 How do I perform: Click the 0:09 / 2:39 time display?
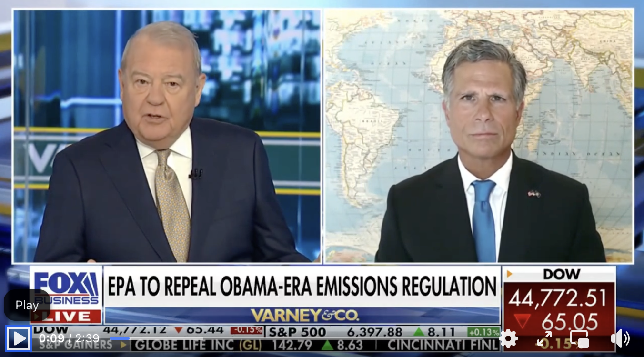pyautogui.click(x=69, y=338)
